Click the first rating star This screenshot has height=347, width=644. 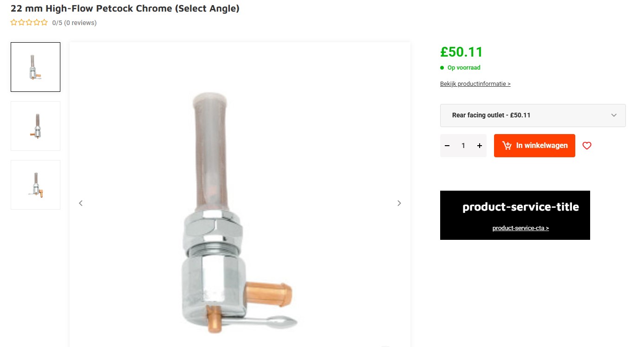14,22
